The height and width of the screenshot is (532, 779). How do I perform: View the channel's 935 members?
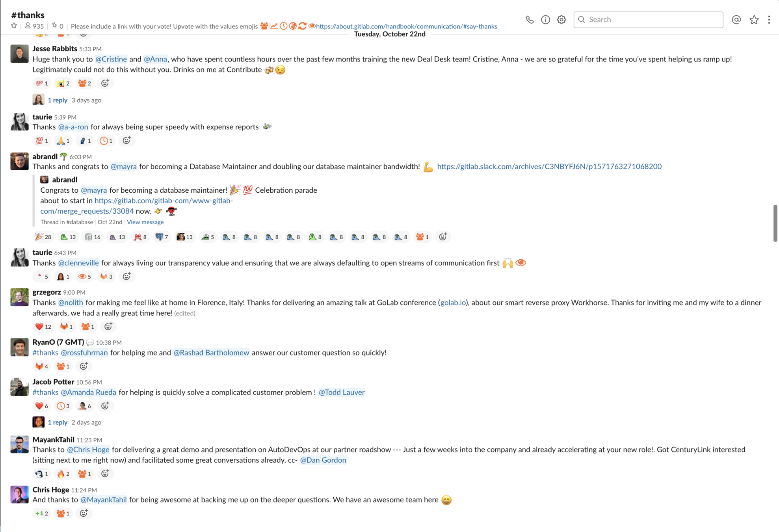(34, 26)
